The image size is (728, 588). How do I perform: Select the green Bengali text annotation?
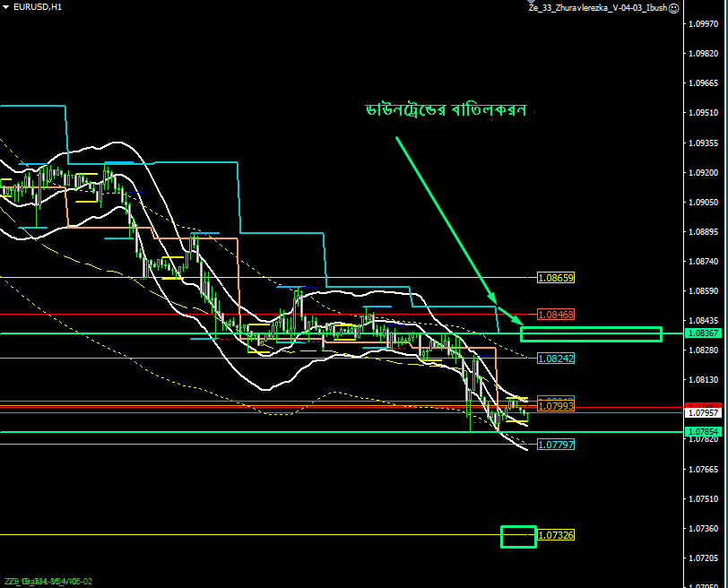[x=445, y=110]
